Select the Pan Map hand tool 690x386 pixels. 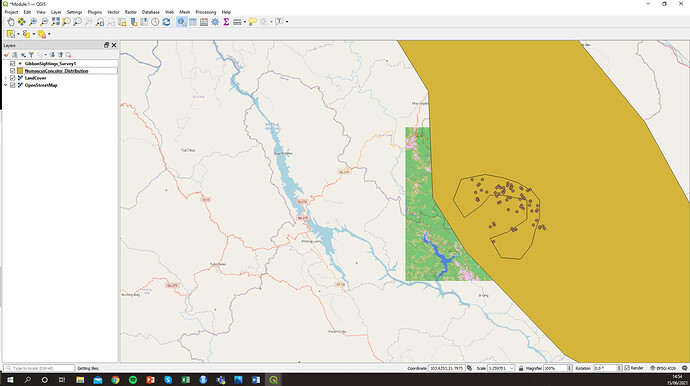tap(11, 22)
